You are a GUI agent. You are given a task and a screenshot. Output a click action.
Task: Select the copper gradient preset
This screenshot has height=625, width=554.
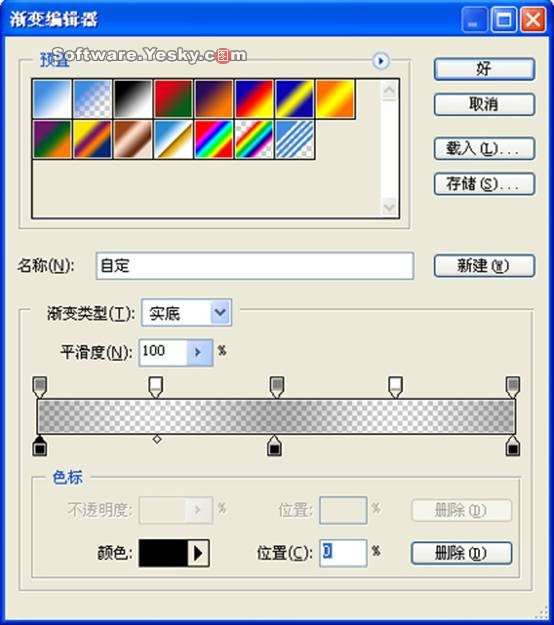133,140
